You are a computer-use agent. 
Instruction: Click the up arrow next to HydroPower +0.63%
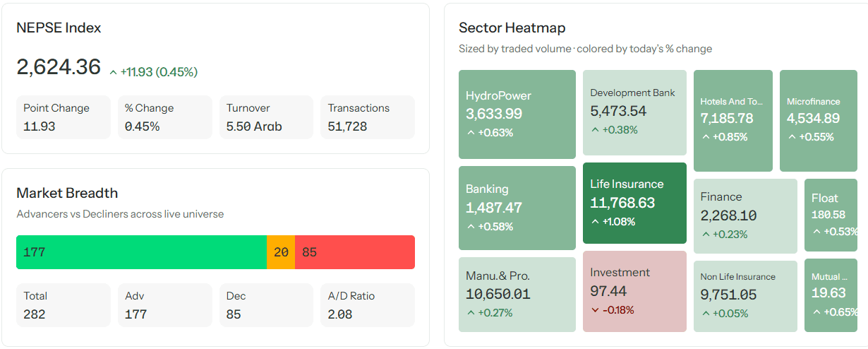pyautogui.click(x=471, y=133)
